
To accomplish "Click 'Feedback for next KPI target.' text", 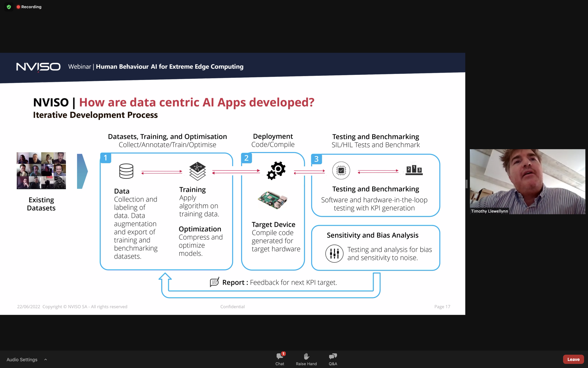I will point(294,283).
